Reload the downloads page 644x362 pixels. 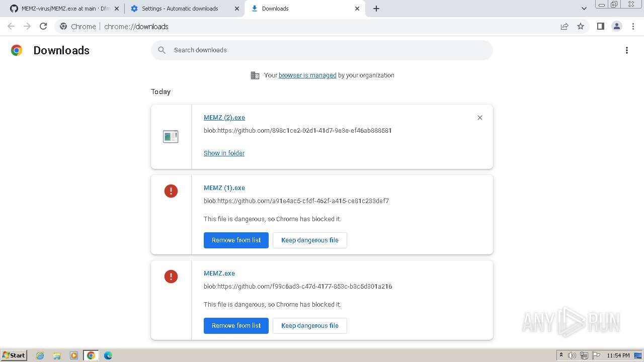point(43,26)
